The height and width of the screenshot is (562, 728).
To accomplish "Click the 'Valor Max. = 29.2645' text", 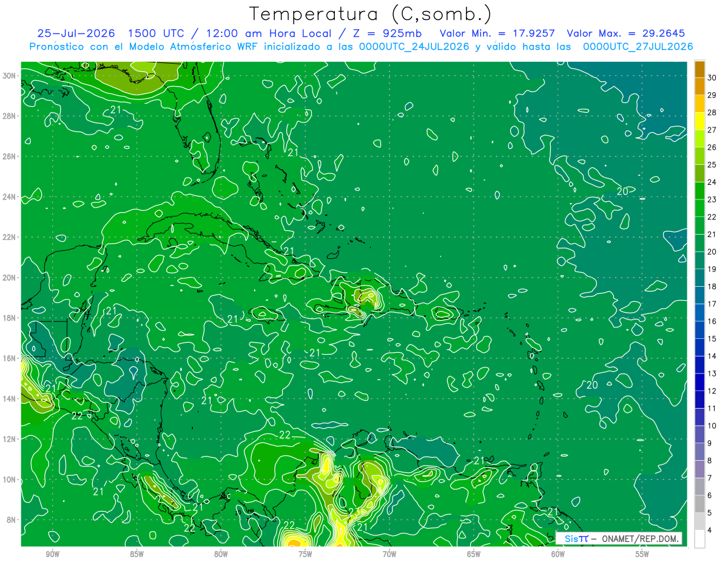I will pos(625,33).
